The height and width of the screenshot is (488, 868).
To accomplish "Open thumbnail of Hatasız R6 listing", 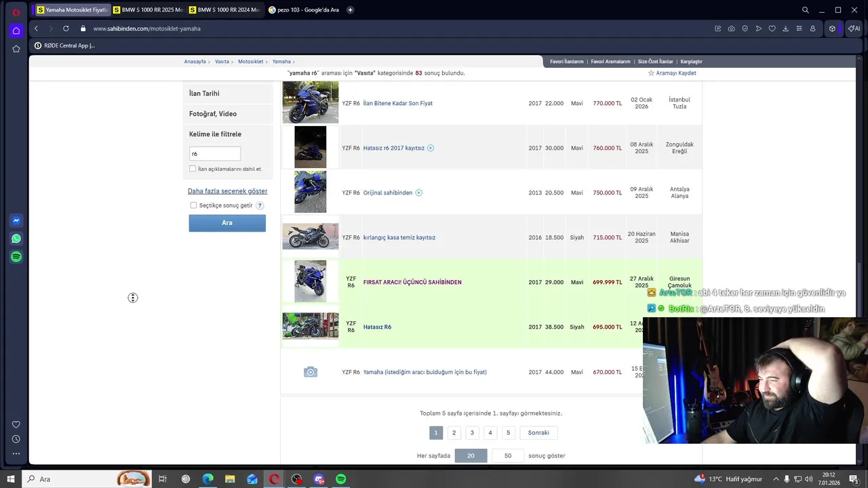I will (x=311, y=326).
